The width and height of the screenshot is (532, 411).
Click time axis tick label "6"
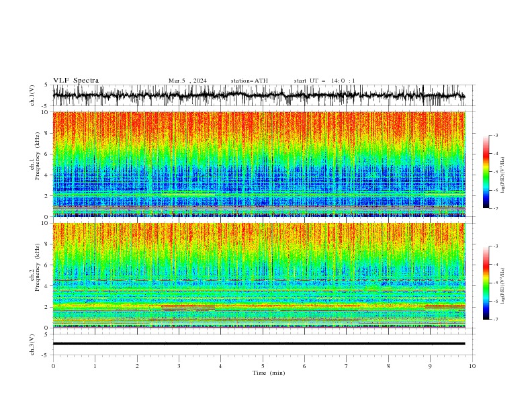coord(304,366)
